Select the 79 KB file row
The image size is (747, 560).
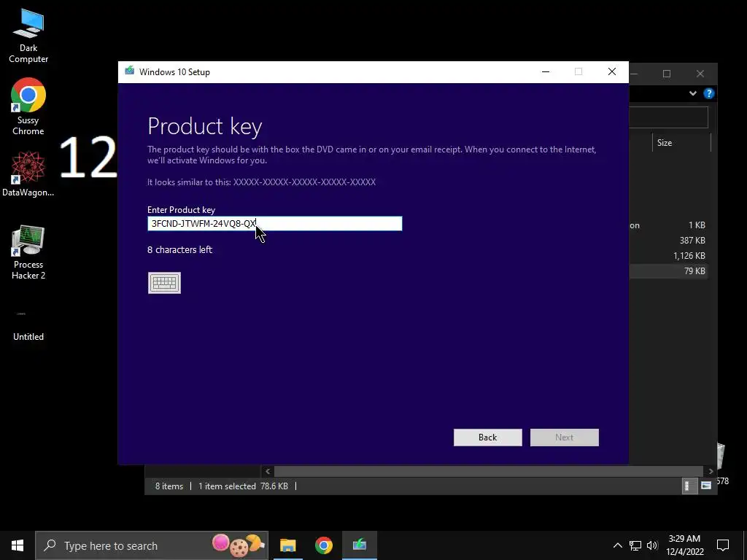tap(668, 271)
